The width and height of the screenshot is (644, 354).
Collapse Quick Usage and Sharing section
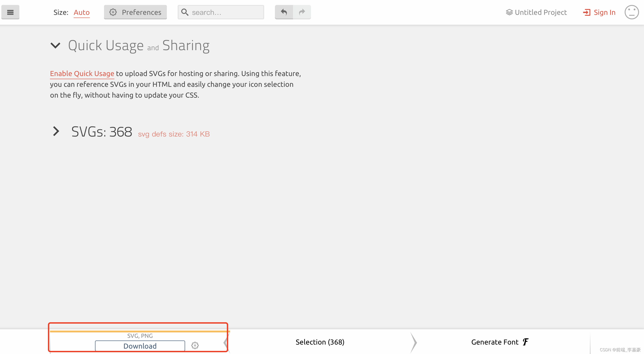point(55,45)
